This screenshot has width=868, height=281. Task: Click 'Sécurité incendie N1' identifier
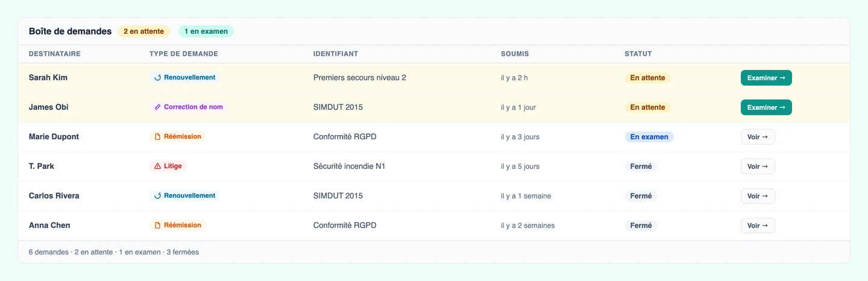349,166
